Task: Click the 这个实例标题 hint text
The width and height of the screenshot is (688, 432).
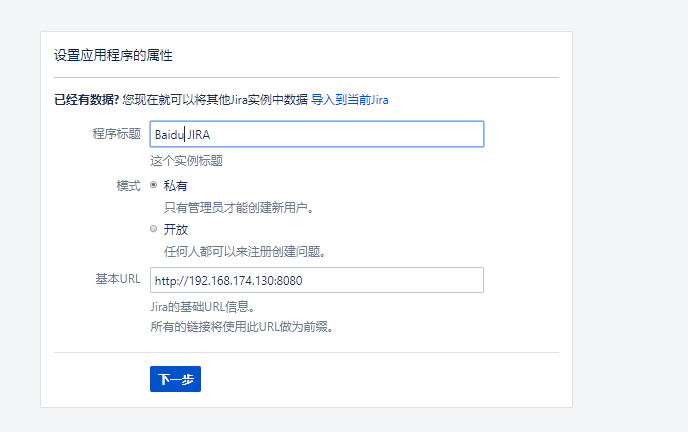Action: point(186,161)
